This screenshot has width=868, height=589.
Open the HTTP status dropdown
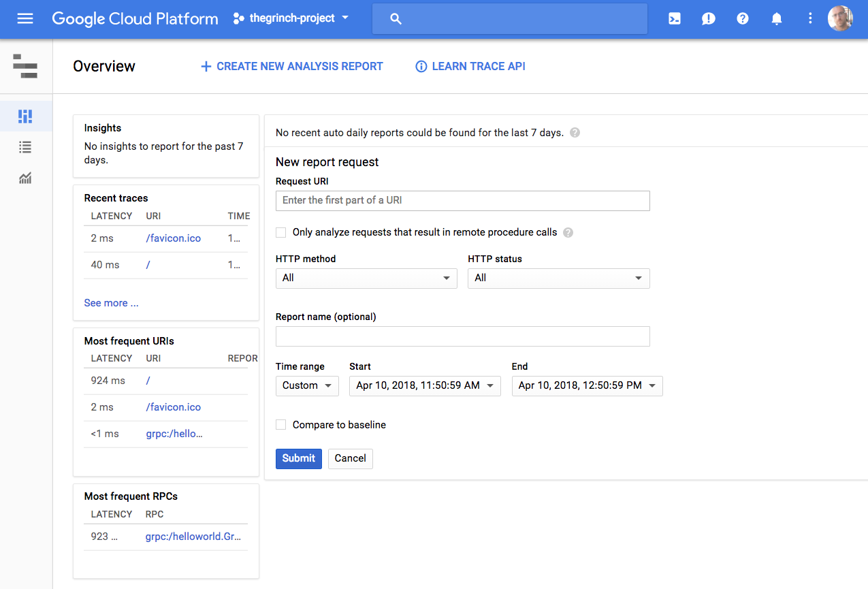click(x=558, y=278)
